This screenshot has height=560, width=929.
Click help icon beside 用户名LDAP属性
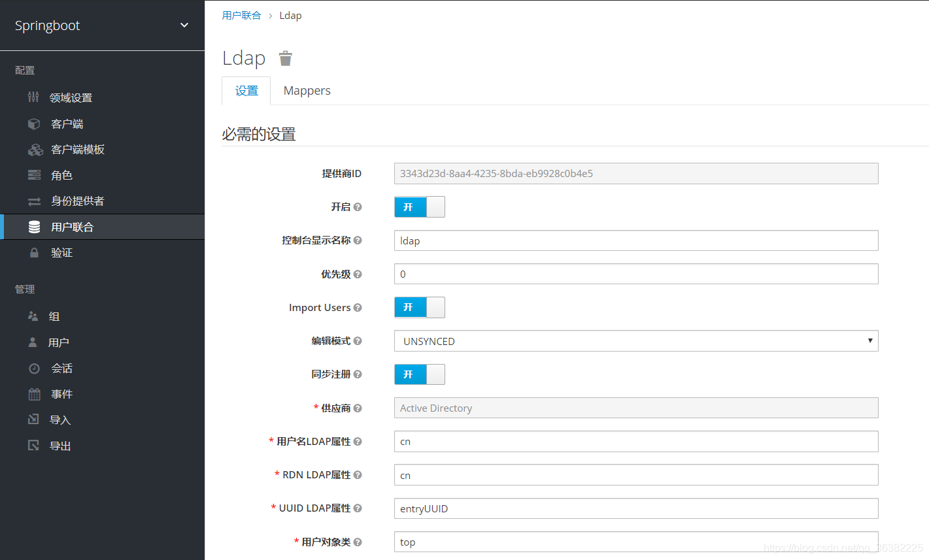pyautogui.click(x=358, y=442)
